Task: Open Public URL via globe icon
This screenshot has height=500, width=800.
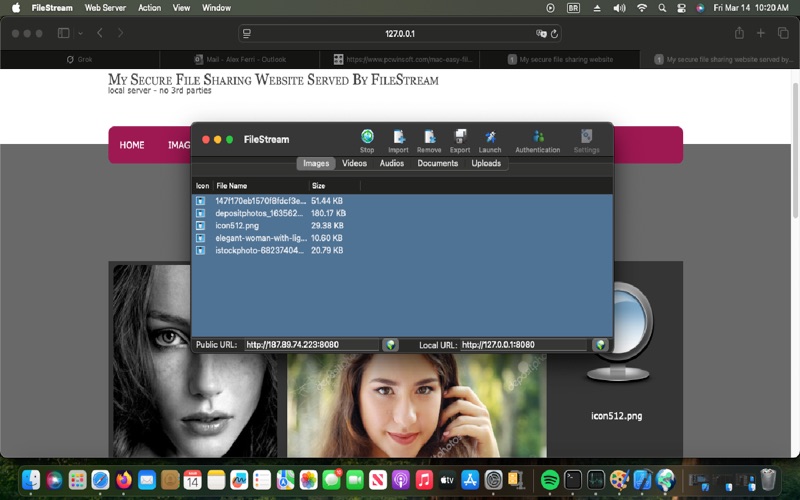Action: (390, 345)
